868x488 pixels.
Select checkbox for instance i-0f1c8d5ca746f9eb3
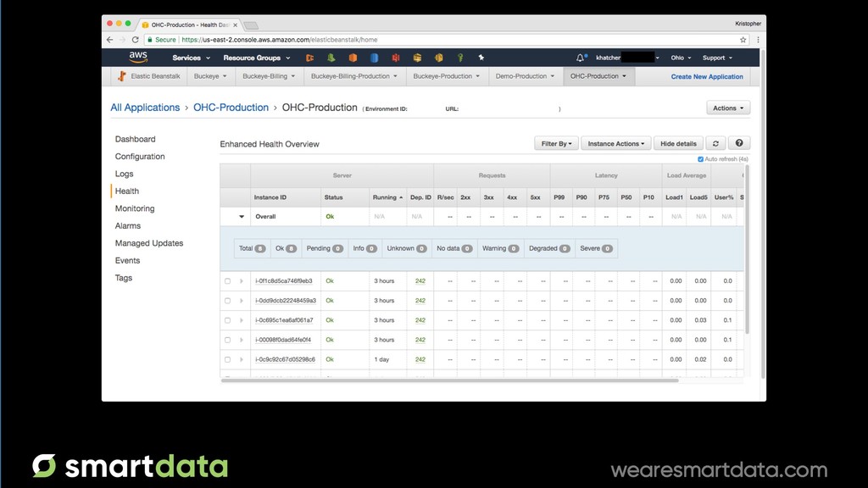click(x=227, y=281)
